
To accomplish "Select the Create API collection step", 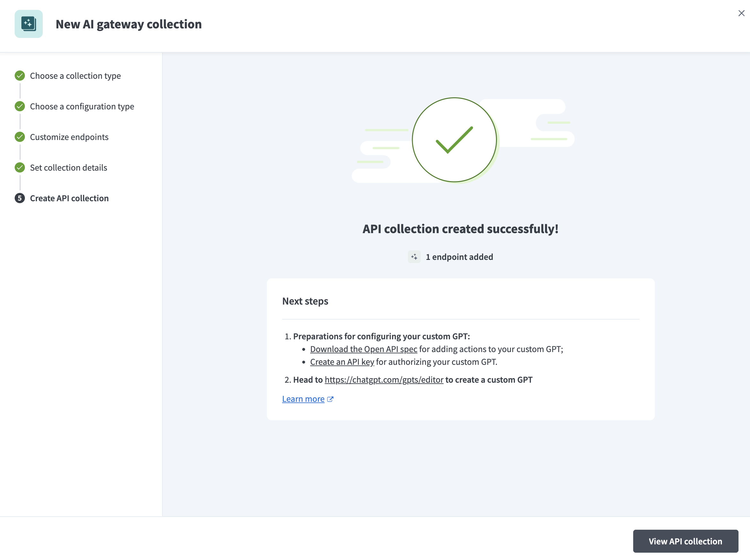I will (x=69, y=198).
